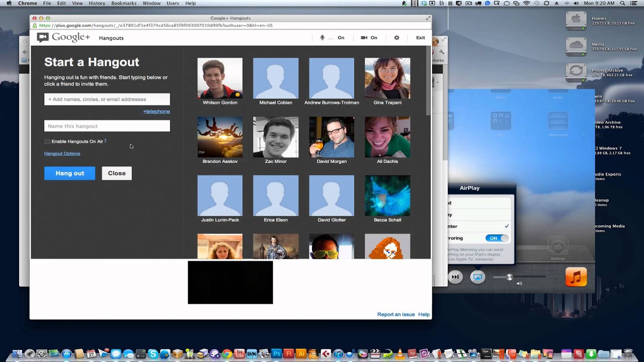Screen dimensions: 644x362
Task: Open Photoshop from the dock
Action: coord(276,354)
